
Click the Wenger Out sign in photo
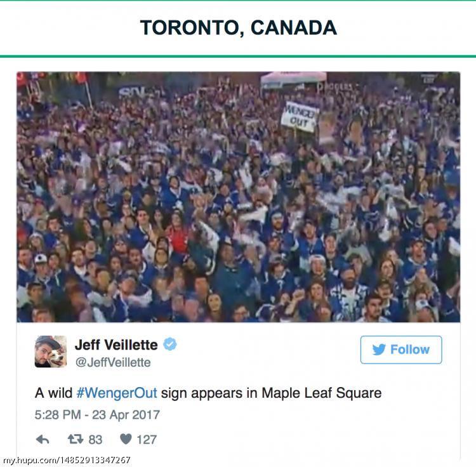(298, 117)
